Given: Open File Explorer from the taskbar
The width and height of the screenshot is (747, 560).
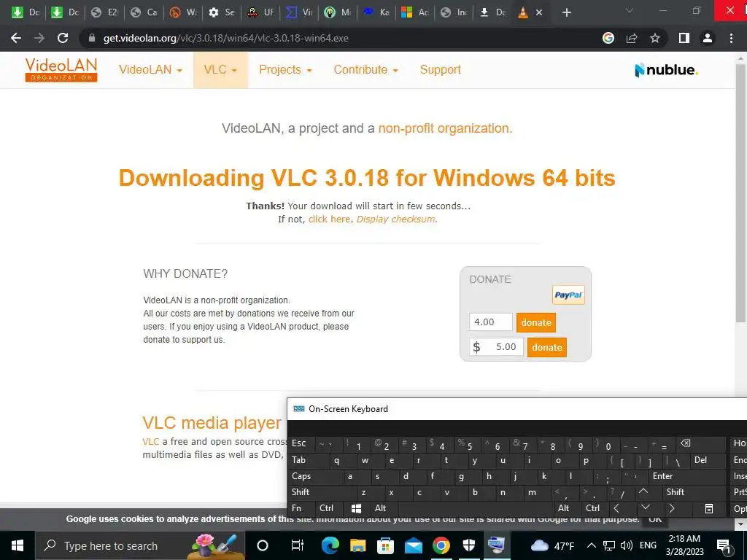Looking at the screenshot, I should [x=357, y=545].
